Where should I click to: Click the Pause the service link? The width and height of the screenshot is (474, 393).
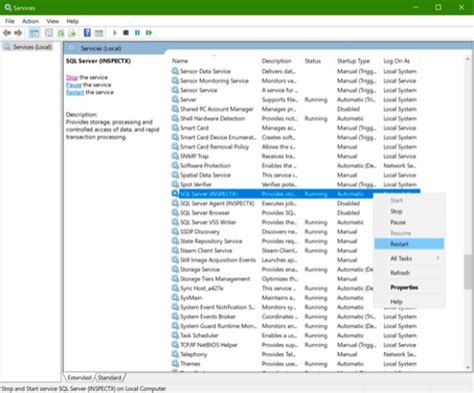tap(74, 85)
